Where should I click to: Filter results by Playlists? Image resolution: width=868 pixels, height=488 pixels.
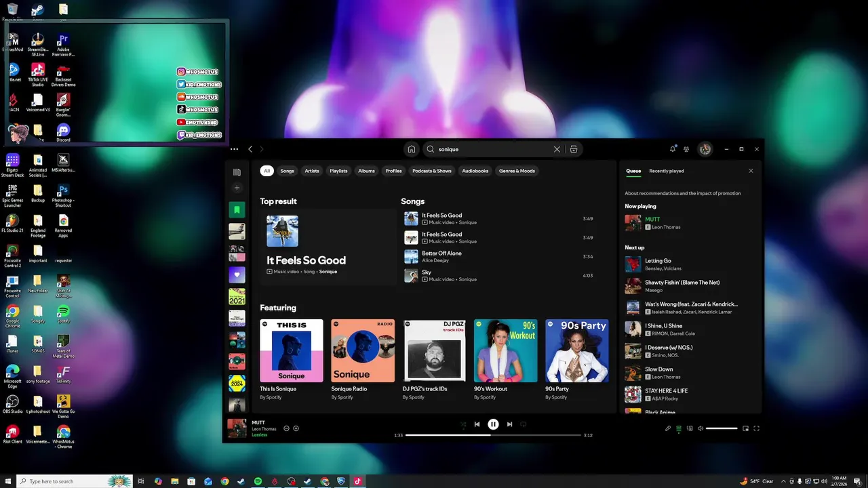tap(338, 171)
